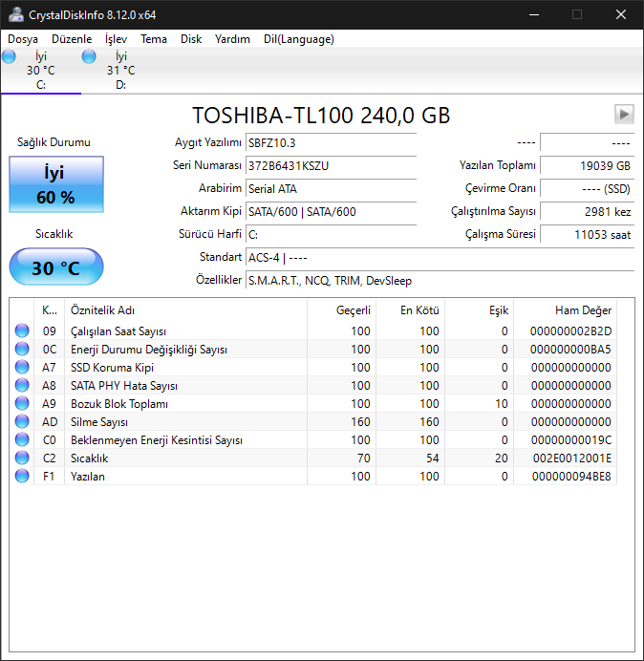Viewport: 644px width, 661px height.
Task: Click status orb for Çalışılan Saat Sayısı row
Action: [x=22, y=330]
